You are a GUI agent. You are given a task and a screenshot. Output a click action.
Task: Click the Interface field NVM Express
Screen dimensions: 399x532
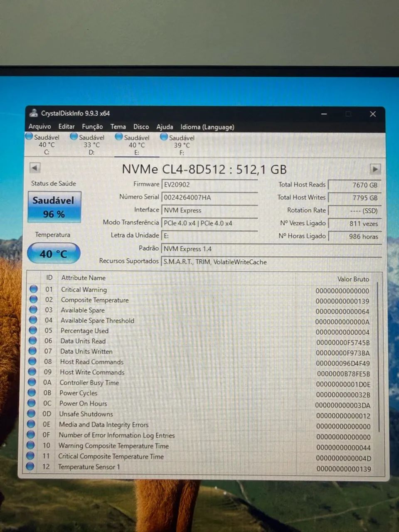209,210
